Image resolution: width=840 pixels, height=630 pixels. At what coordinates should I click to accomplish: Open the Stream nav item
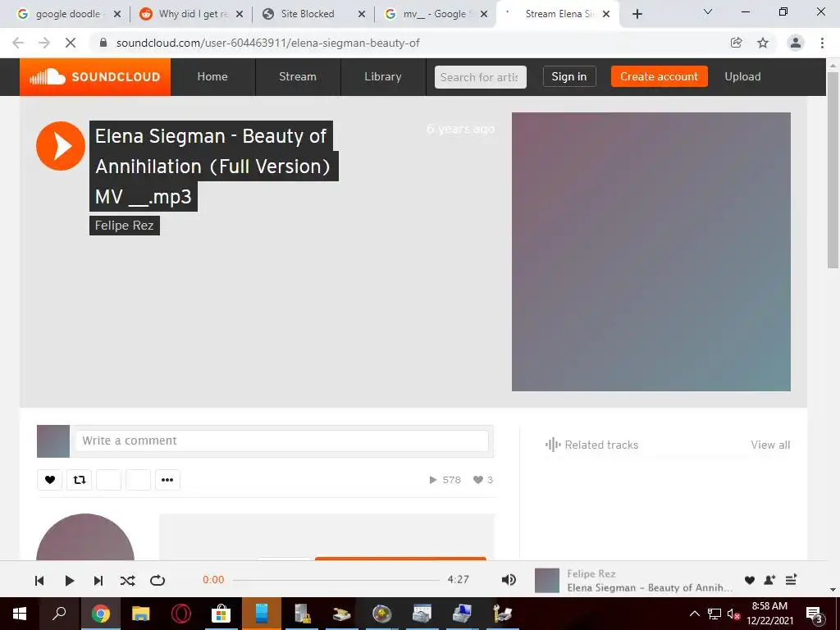click(297, 76)
